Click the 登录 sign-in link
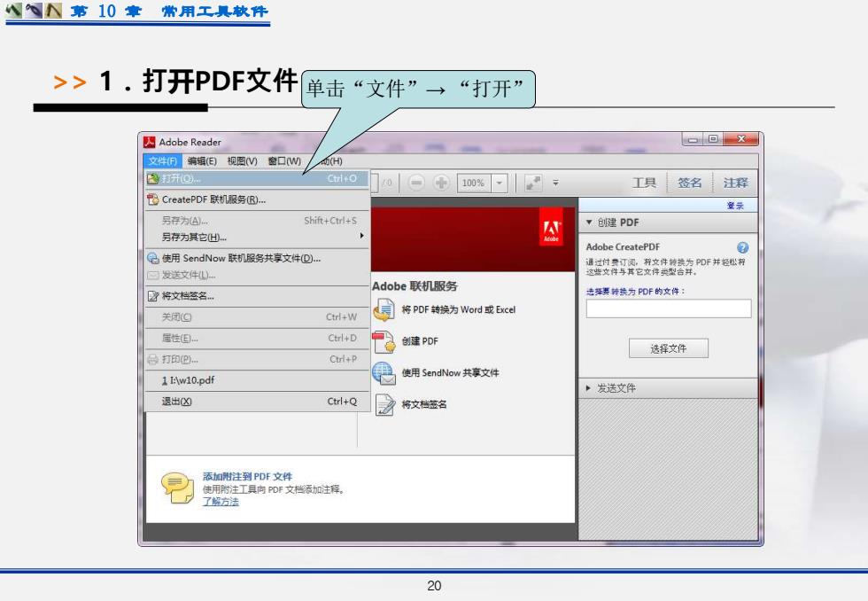This screenshot has width=868, height=601. 735,206
